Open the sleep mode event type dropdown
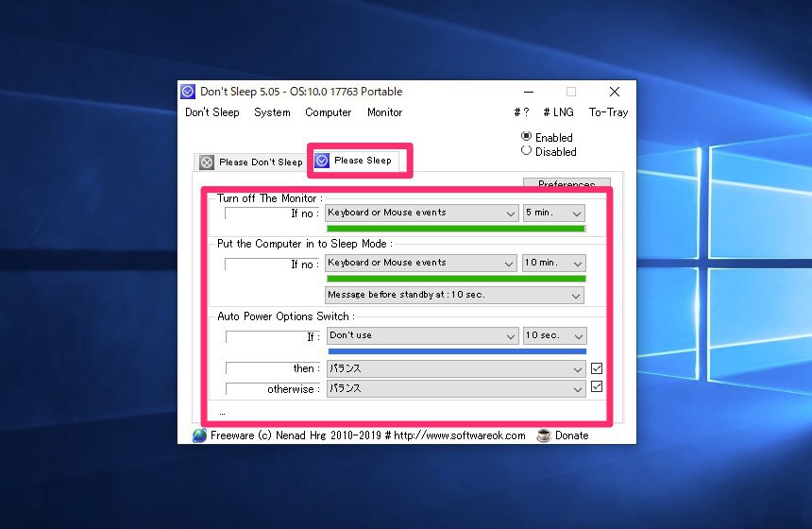Image resolution: width=812 pixels, height=529 pixels. [420, 264]
